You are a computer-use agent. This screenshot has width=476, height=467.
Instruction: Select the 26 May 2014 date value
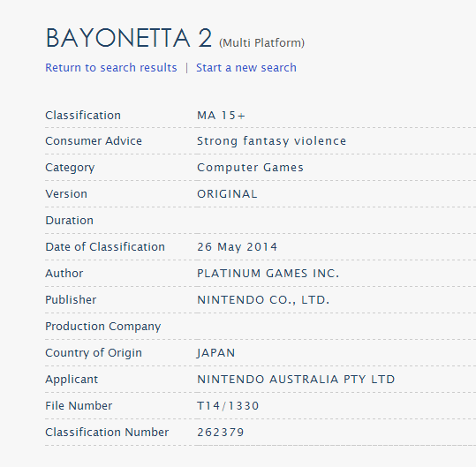pyautogui.click(x=237, y=247)
